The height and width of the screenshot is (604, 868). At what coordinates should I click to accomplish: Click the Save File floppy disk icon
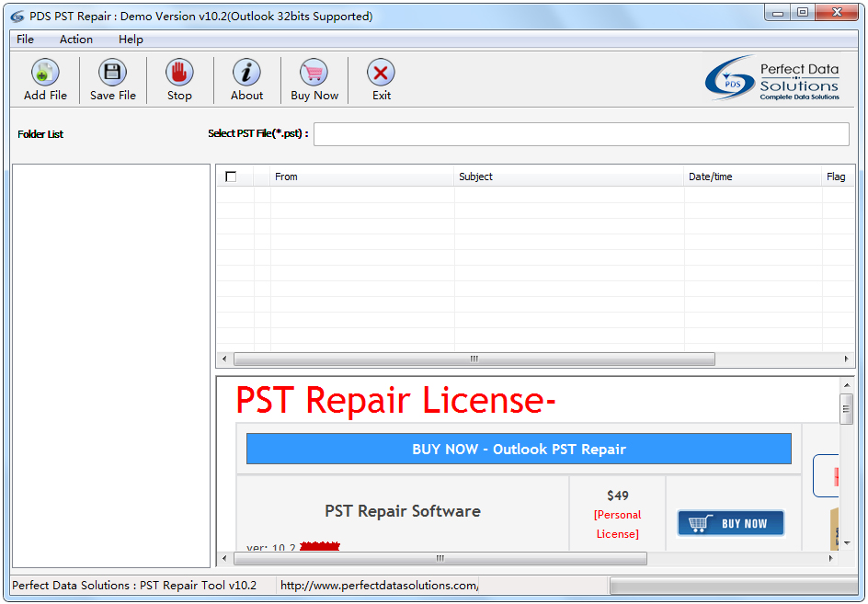(112, 72)
